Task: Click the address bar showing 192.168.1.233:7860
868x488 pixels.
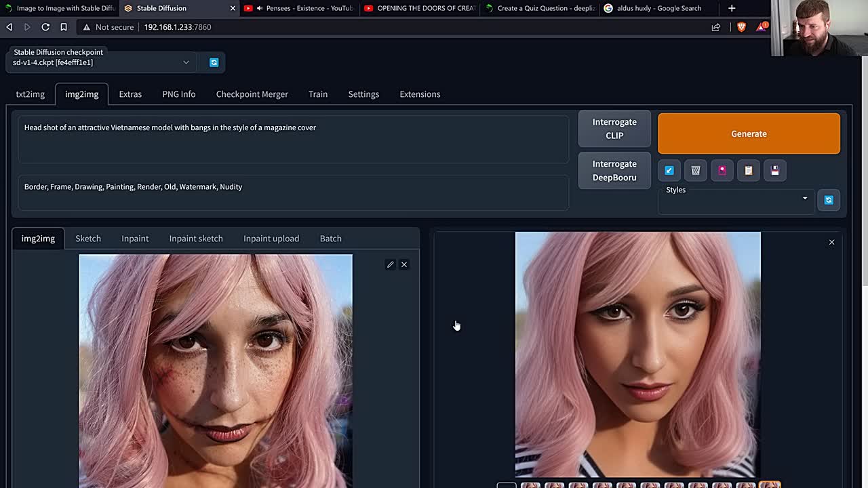Action: [x=178, y=27]
